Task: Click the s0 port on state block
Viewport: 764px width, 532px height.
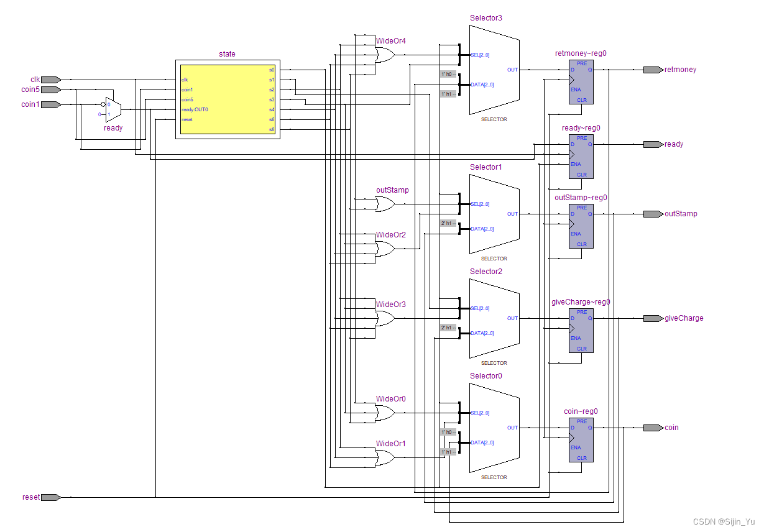Action: 272,70
